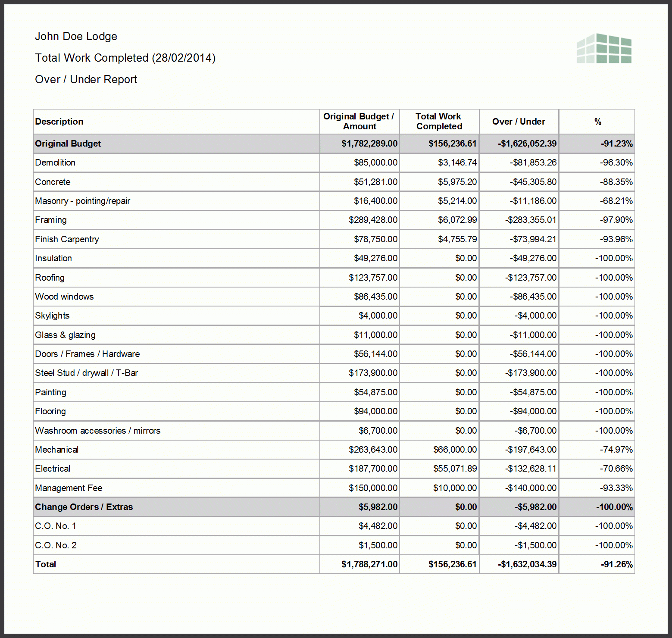Select the Demolition row label

pos(55,163)
